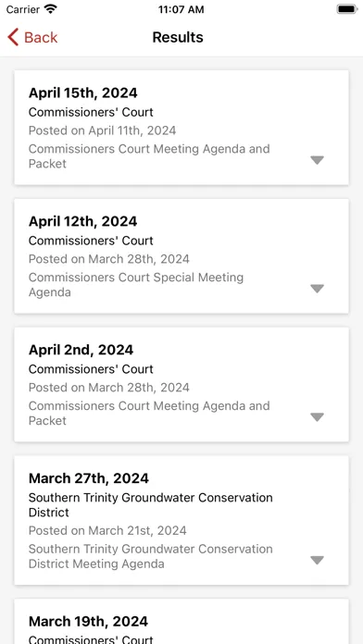363x644 pixels.
Task: Tap Southern Trinity Groundwater Conservation District title
Action: pos(150,505)
